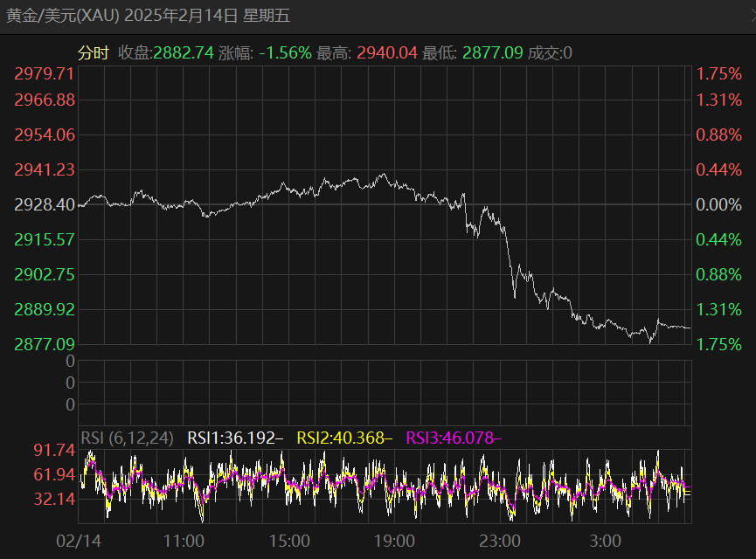Viewport: 756px width, 559px height.
Task: Click RSI axis label 91.74
Action: (54, 450)
